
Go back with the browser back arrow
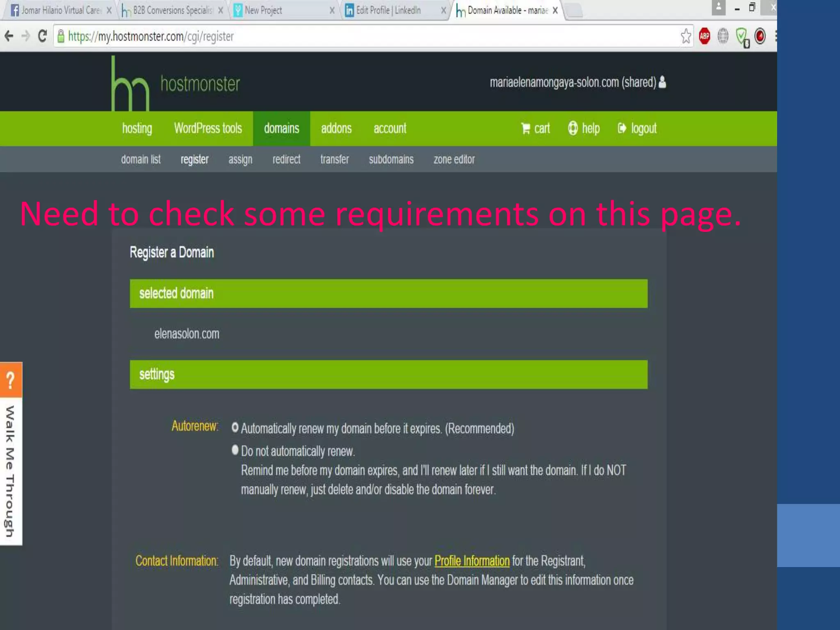click(9, 36)
